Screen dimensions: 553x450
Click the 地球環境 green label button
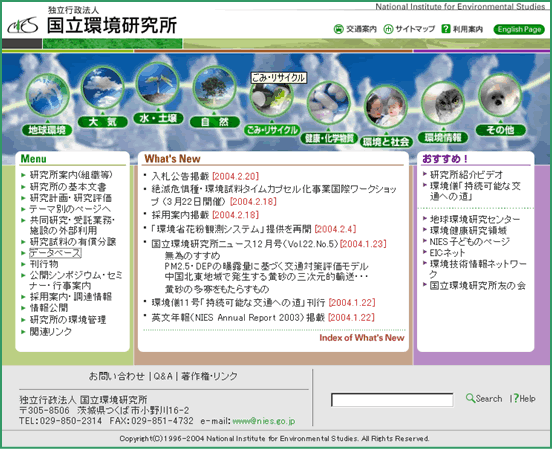tap(47, 130)
